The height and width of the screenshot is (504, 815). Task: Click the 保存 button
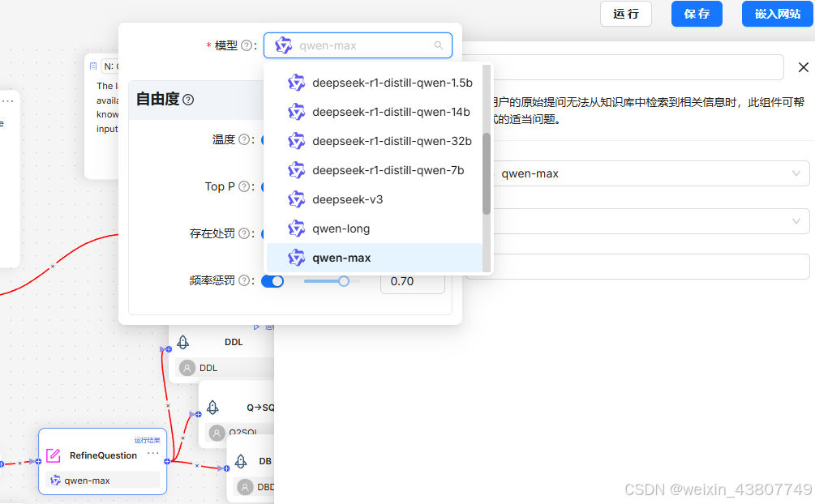[x=697, y=14]
